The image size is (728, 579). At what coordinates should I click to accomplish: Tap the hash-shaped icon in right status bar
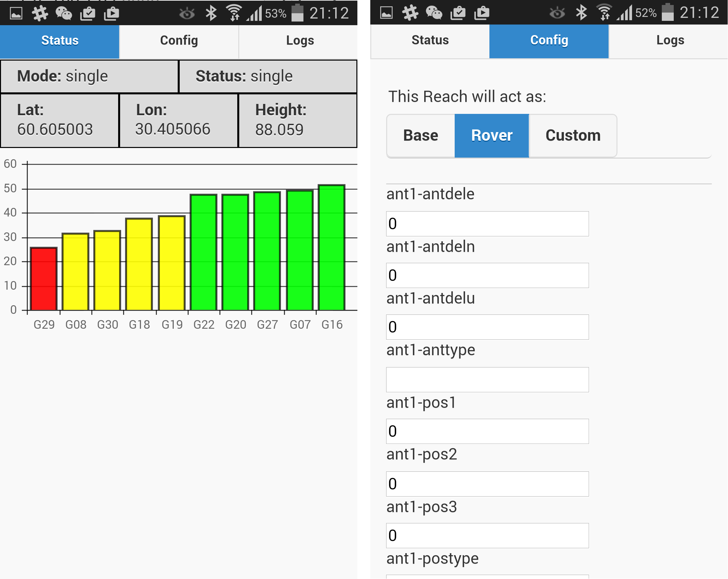coord(410,13)
